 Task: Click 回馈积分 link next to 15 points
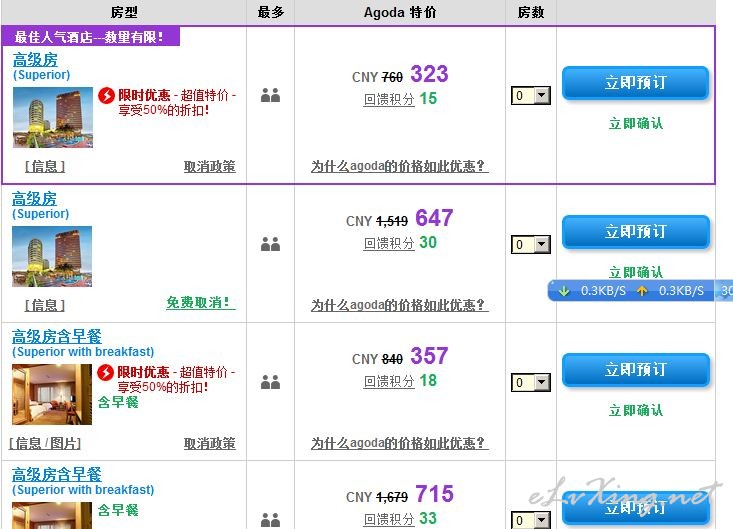(x=389, y=99)
